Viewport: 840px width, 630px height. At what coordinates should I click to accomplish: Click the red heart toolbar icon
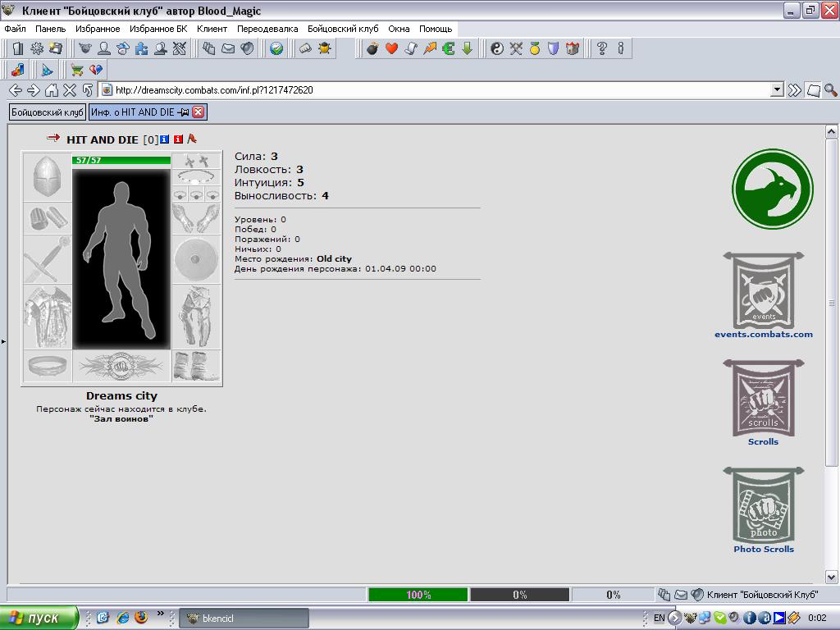tap(391, 48)
